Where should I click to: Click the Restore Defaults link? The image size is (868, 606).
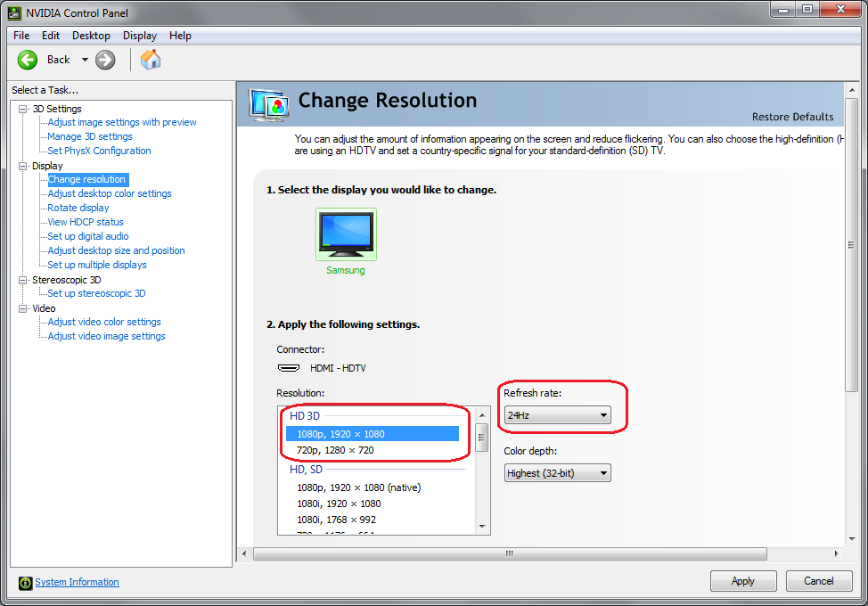[792, 117]
